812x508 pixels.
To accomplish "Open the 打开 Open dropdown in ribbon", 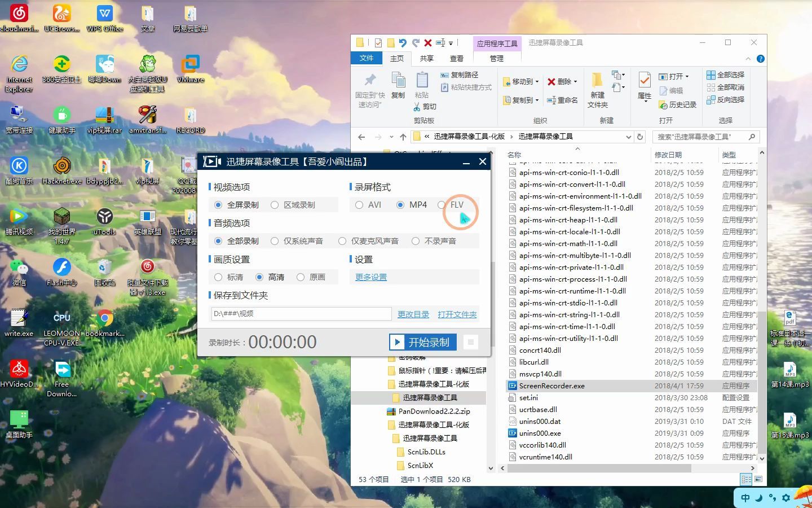I will 674,76.
